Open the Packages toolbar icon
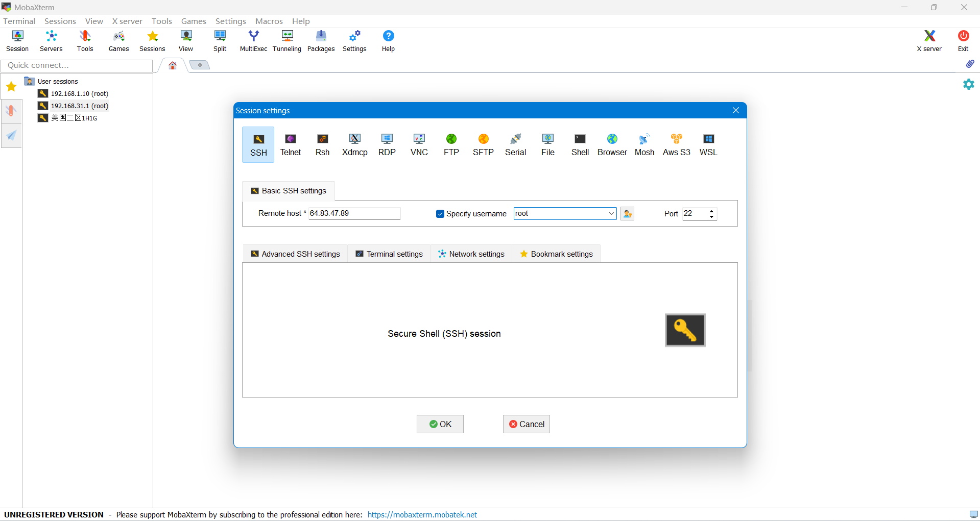The width and height of the screenshot is (980, 521). click(321, 41)
